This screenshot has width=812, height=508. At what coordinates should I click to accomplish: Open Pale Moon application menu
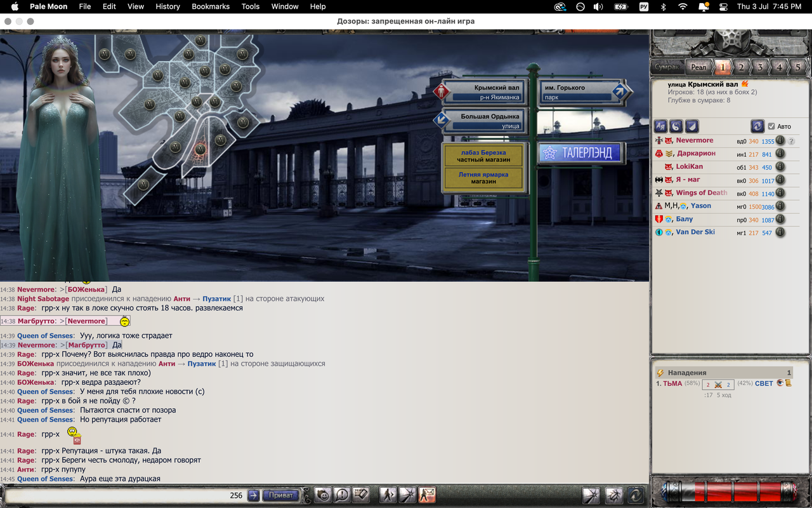point(49,6)
